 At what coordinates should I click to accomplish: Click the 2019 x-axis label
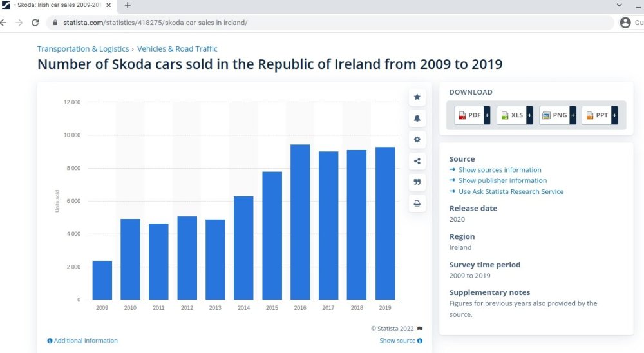(x=385, y=308)
